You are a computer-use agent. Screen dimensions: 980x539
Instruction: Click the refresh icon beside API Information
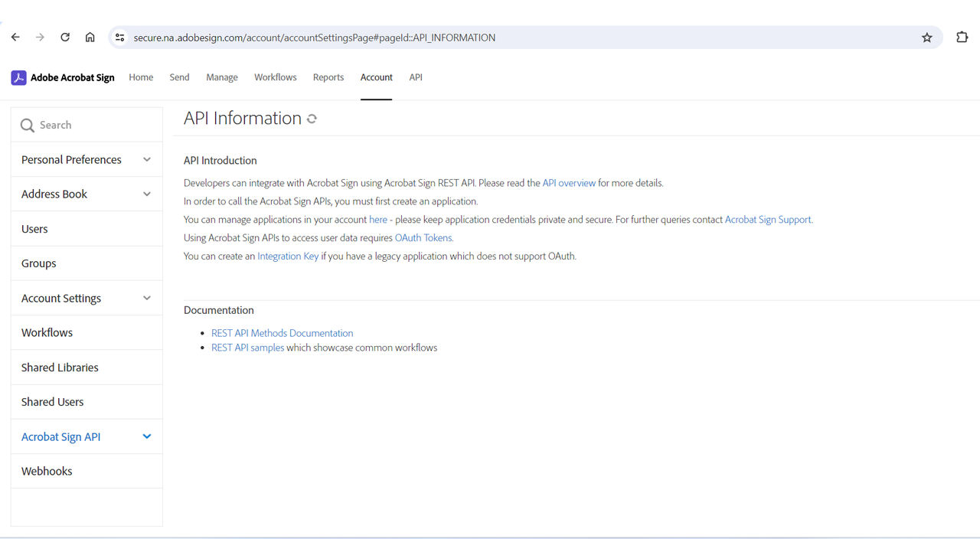pos(312,119)
